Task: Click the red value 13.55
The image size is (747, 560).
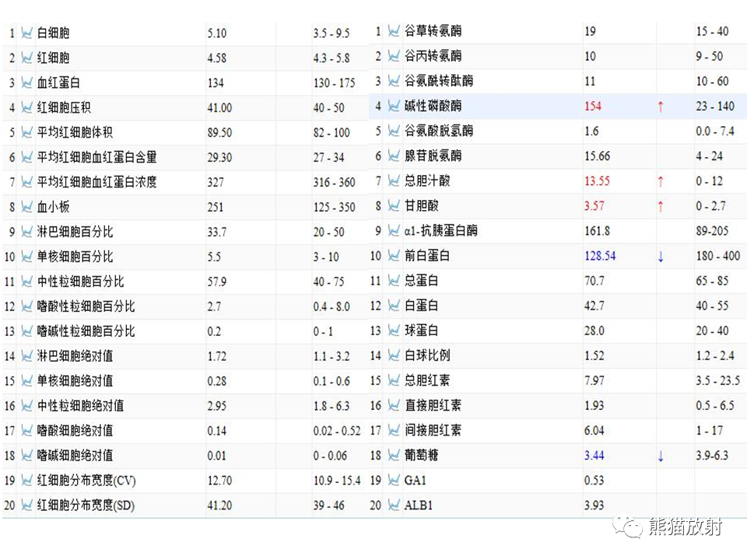Action: point(597,181)
